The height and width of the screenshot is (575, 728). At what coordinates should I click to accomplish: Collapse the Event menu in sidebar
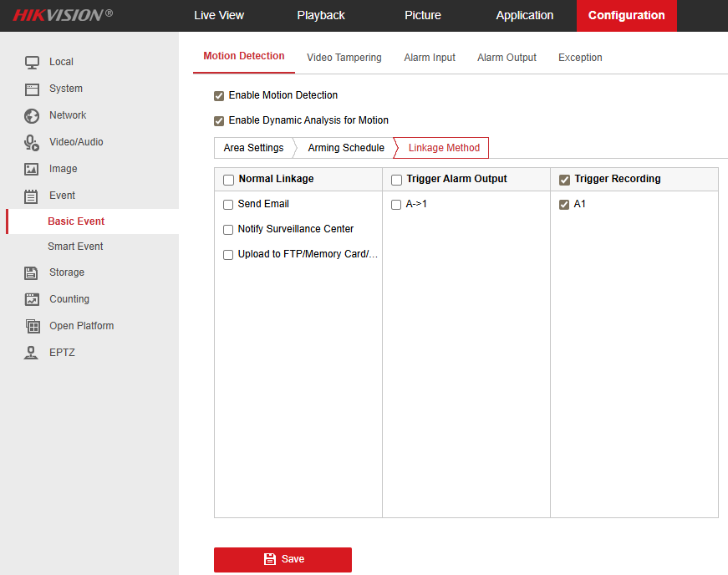coord(62,196)
